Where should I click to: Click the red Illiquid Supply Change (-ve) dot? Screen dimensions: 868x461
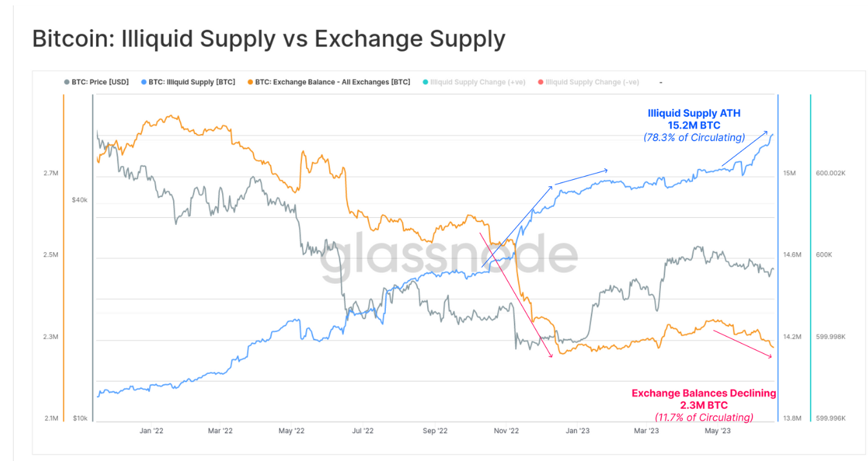point(540,83)
